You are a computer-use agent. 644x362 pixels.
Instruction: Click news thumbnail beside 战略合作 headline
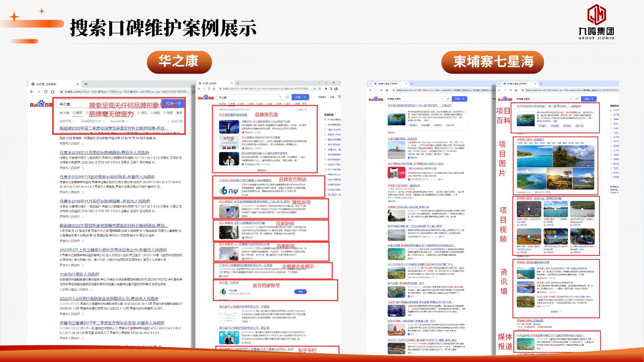click(x=229, y=127)
